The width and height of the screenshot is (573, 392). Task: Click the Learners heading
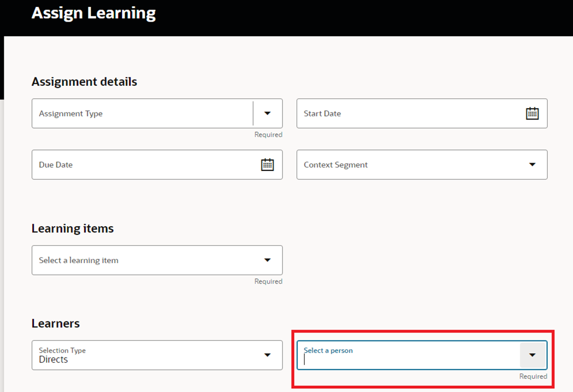[56, 323]
